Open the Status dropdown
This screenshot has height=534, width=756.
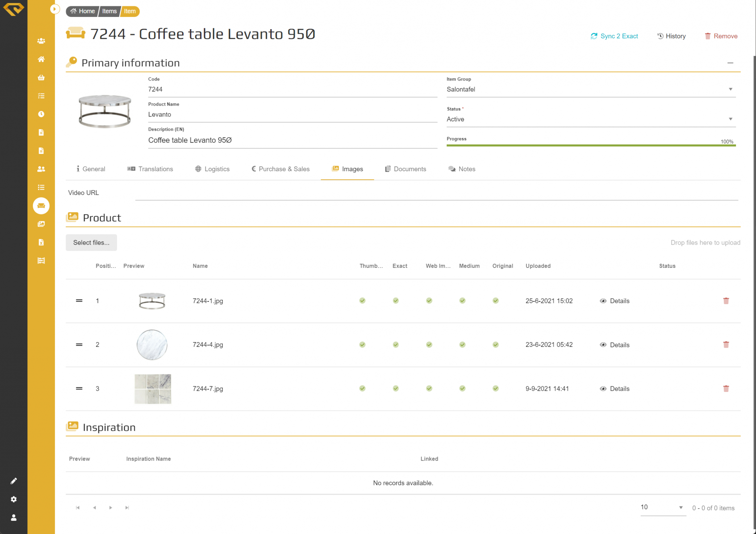[x=591, y=119]
